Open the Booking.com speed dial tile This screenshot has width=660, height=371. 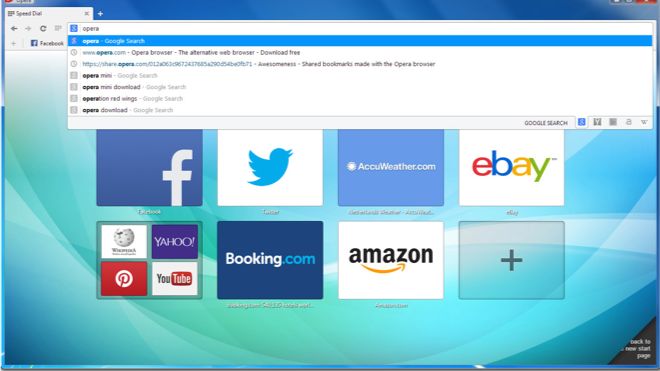coord(270,260)
